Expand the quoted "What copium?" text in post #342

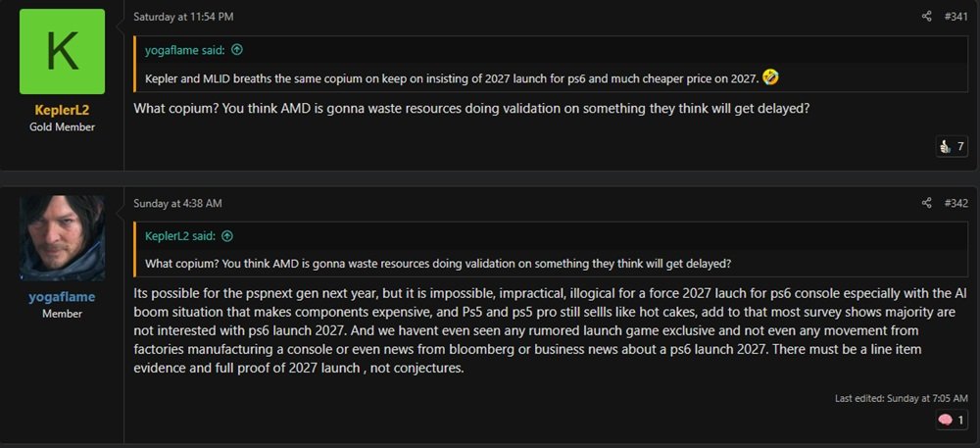[436, 264]
